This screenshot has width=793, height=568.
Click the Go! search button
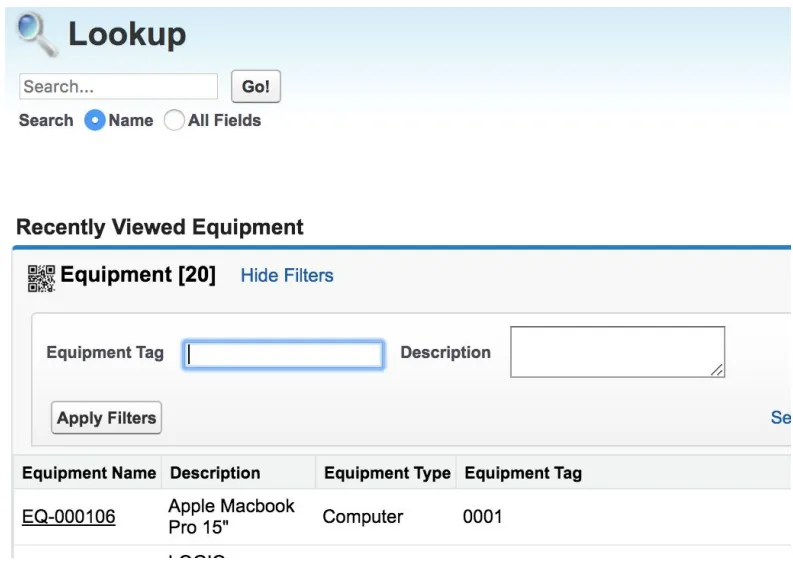pos(256,86)
